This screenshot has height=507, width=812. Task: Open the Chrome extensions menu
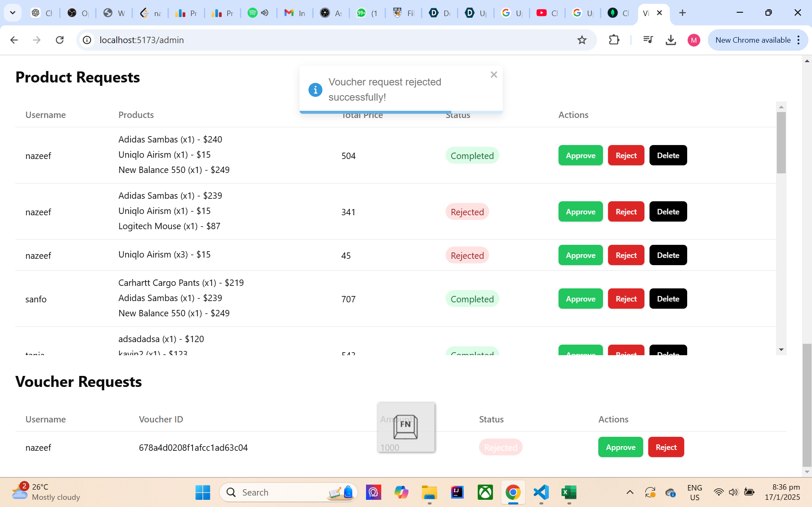click(x=614, y=40)
